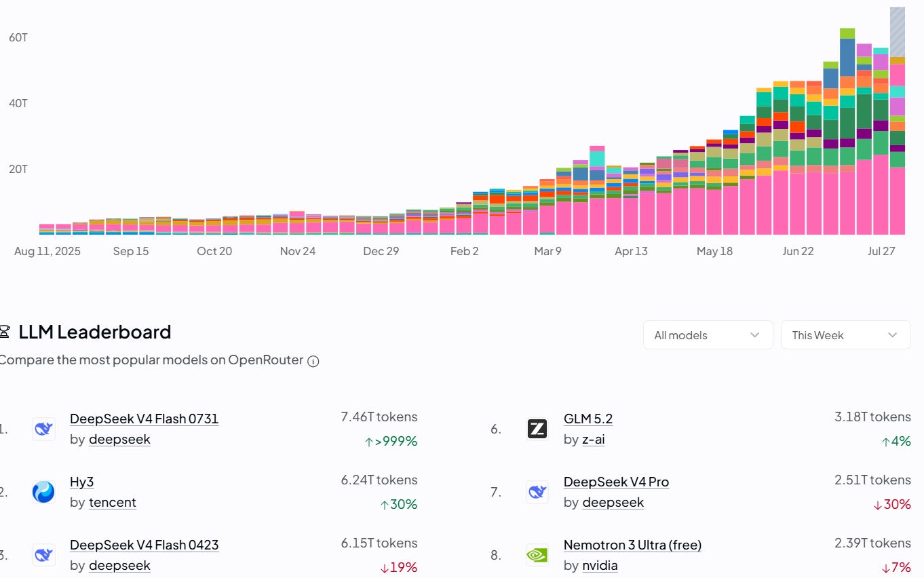Click the DeepSeek icon beside DeepSeek V4 Pro
Screen dimensions: 924x578
coord(537,492)
